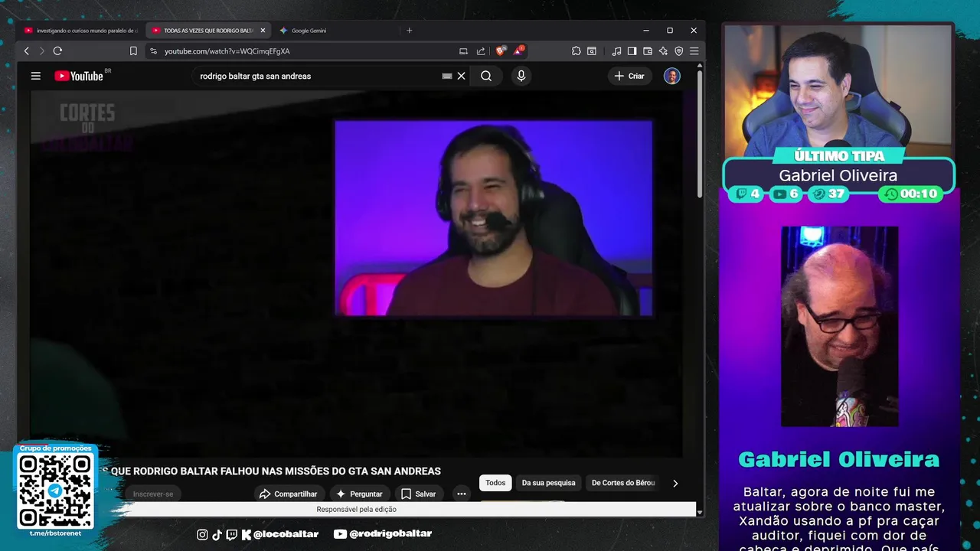Open the Brave Shields lion icon
The width and height of the screenshot is (980, 551).
[x=500, y=51]
